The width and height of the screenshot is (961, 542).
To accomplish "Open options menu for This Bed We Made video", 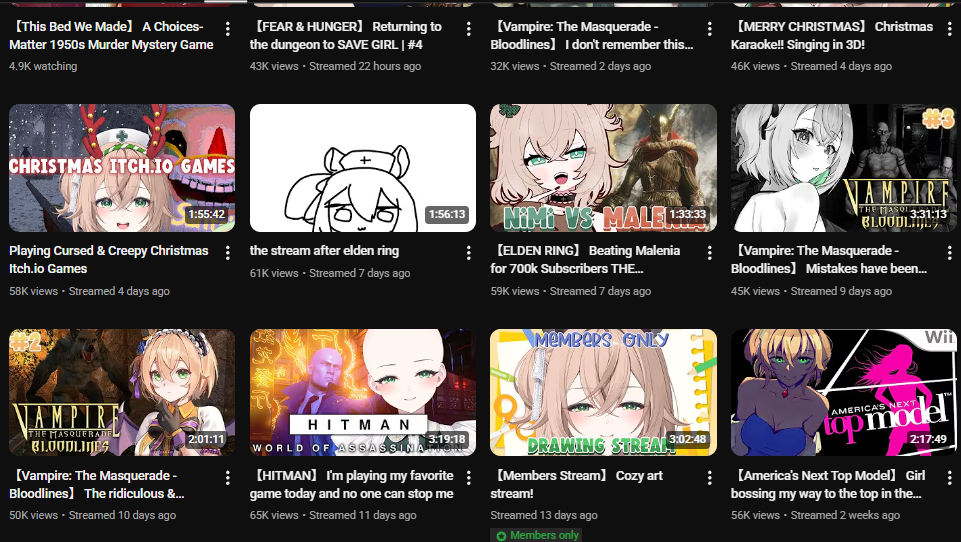I will (x=227, y=28).
